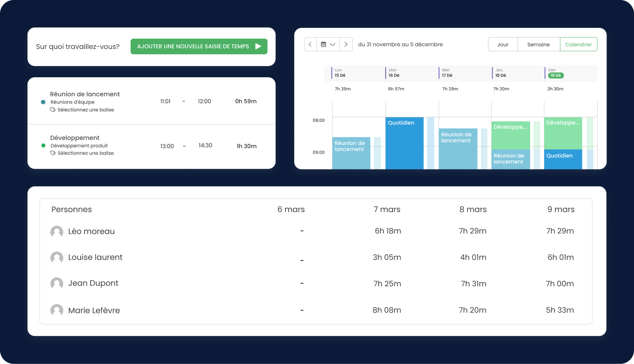Click the green dot beside Développement produit
This screenshot has height=364, width=634.
[43, 146]
